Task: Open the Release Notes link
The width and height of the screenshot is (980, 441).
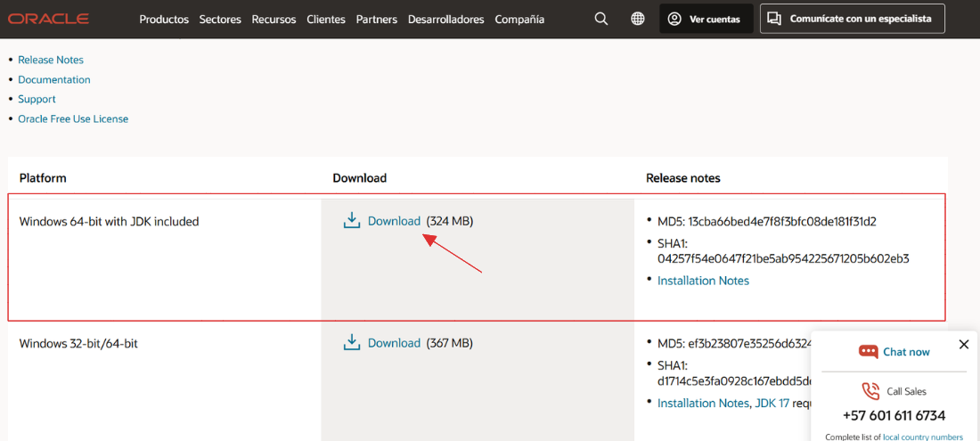Action: point(51,60)
